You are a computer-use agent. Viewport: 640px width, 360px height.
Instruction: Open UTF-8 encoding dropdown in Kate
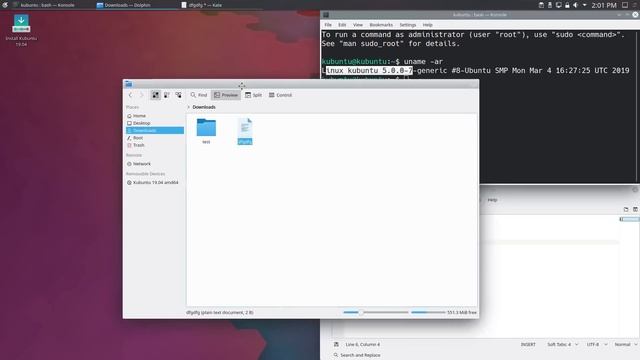pyautogui.click(x=597, y=344)
